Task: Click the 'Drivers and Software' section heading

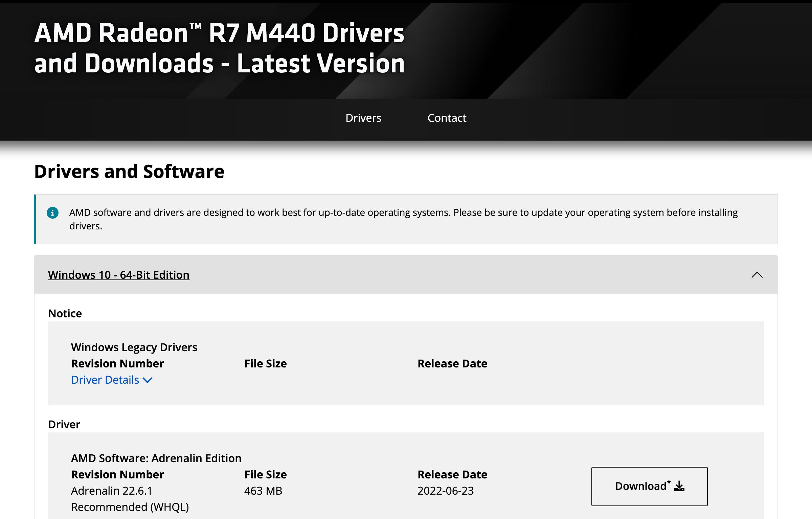Action: click(x=129, y=171)
